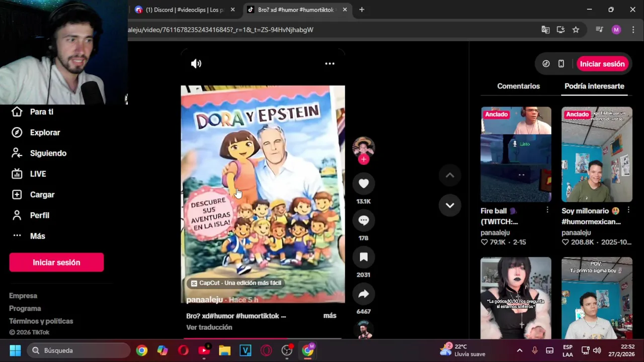The image size is (644, 362).
Task: Open the panaaleju author under Fire ball
Action: [x=495, y=233]
